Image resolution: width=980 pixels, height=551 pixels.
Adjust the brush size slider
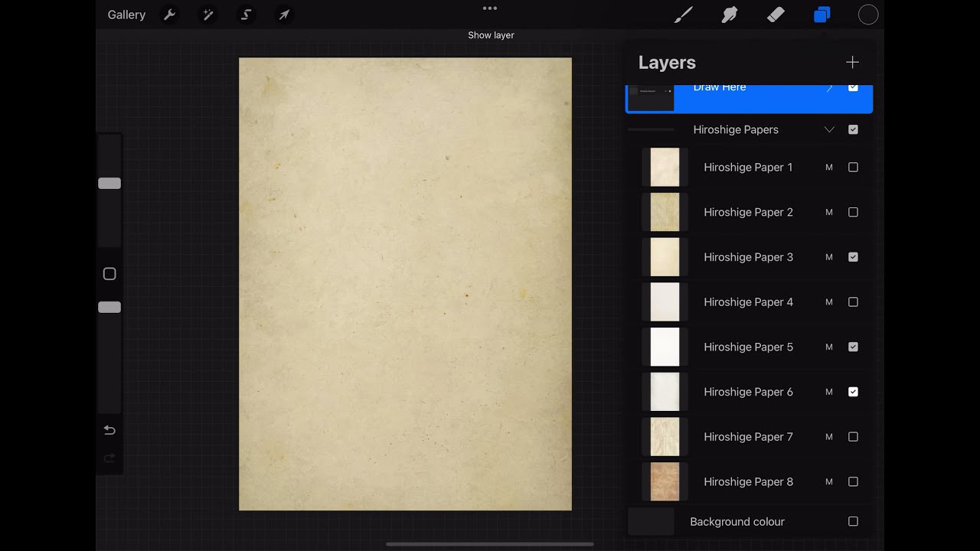[x=109, y=184]
